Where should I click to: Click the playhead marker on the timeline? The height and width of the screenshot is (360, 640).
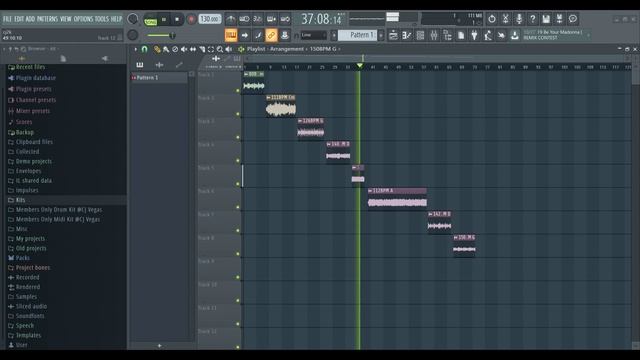360,66
